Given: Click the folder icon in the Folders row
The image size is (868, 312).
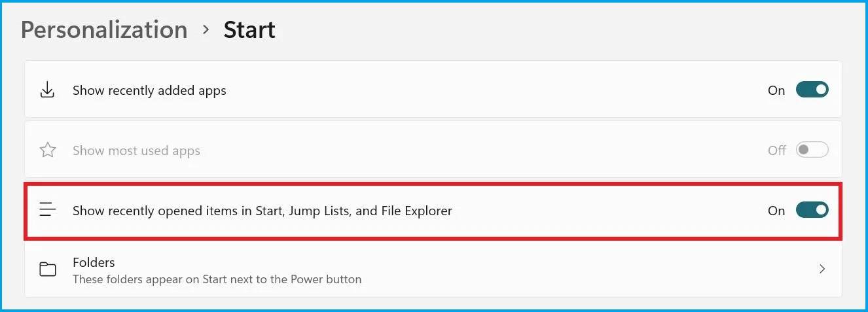Looking at the screenshot, I should [x=47, y=269].
